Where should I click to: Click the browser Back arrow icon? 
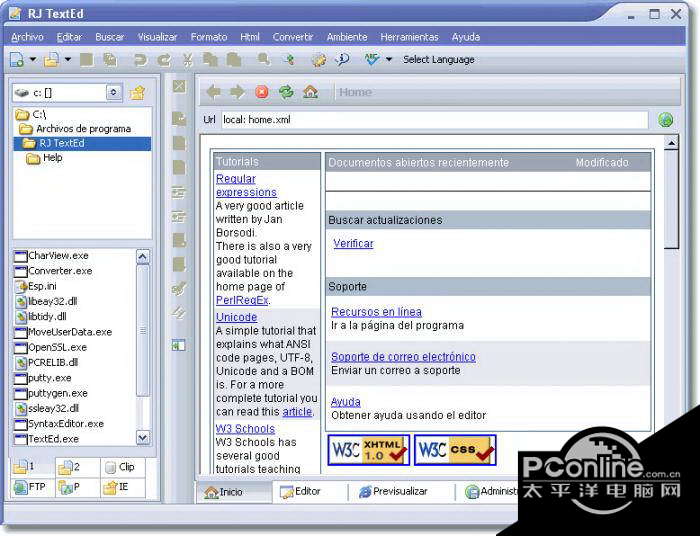click(x=213, y=92)
